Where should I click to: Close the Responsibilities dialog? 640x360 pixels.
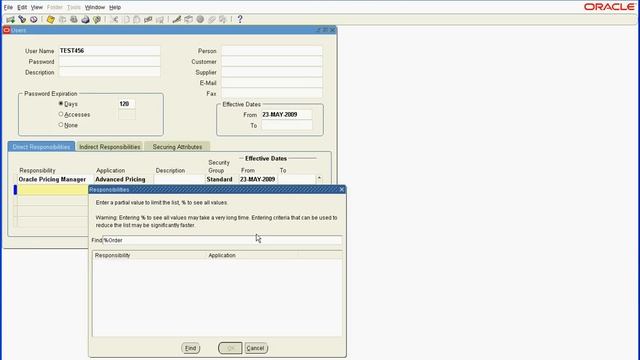(342, 189)
